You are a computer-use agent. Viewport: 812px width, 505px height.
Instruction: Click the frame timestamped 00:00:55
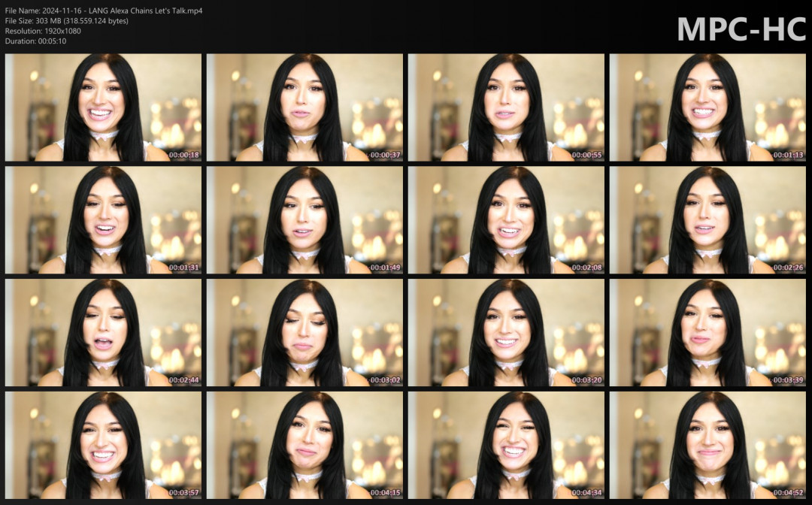click(506, 107)
